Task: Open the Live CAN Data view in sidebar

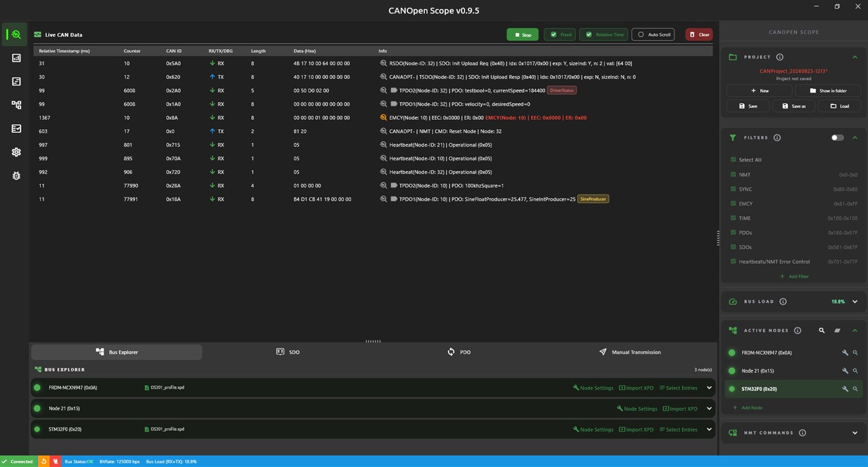Action: click(x=16, y=35)
